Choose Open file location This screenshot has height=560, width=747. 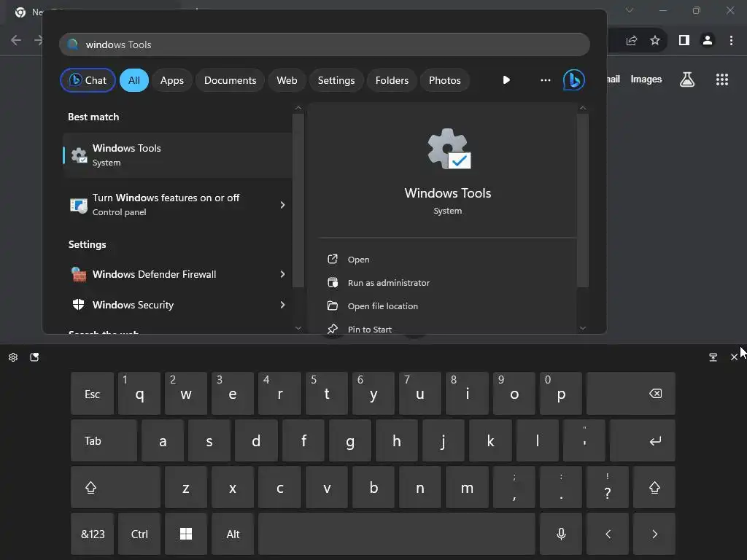point(382,306)
